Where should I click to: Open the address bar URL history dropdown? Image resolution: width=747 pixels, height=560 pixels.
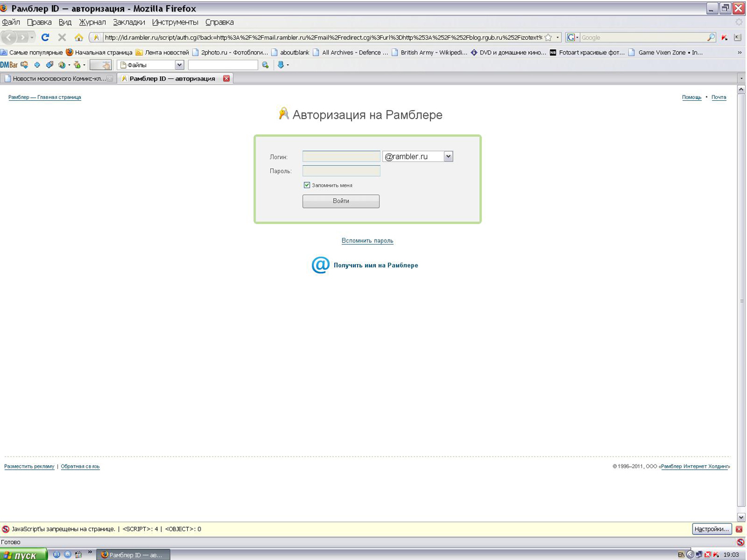[557, 37]
